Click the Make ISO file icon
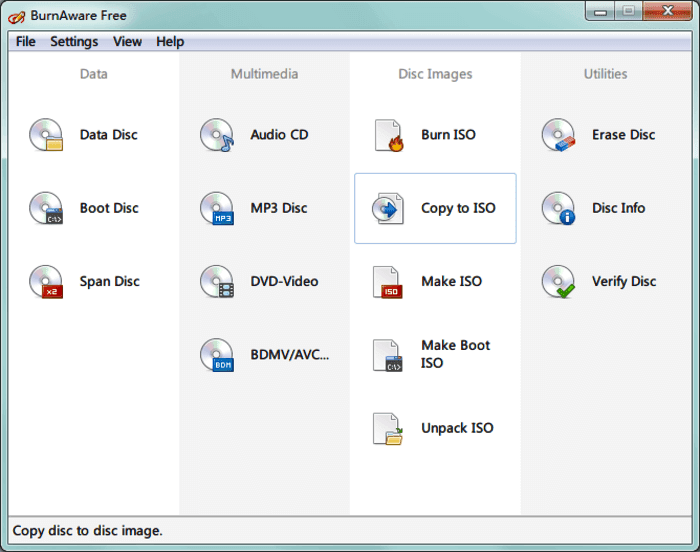The image size is (700, 552). click(x=388, y=282)
